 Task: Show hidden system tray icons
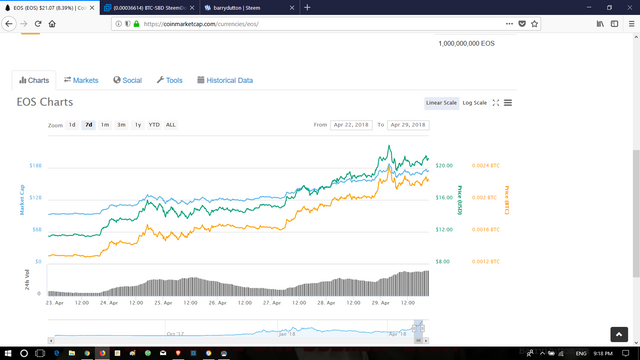(542, 353)
